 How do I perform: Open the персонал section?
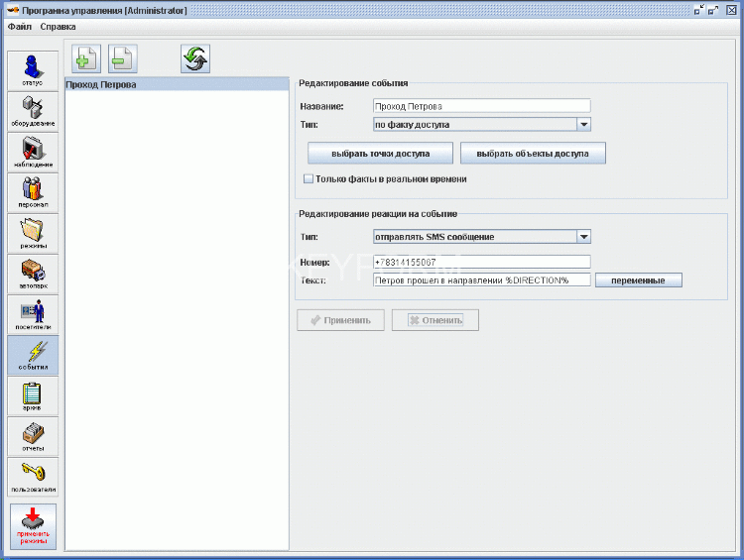pyautogui.click(x=33, y=192)
